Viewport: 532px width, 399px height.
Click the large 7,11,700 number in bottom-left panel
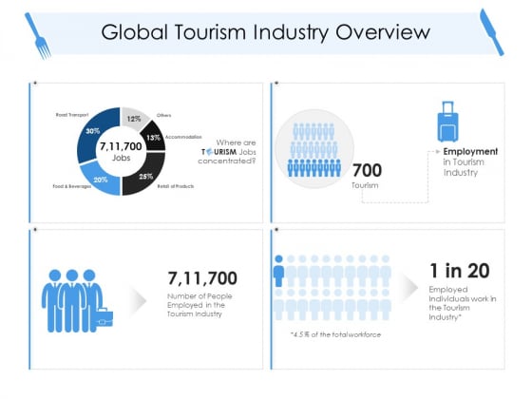point(202,278)
